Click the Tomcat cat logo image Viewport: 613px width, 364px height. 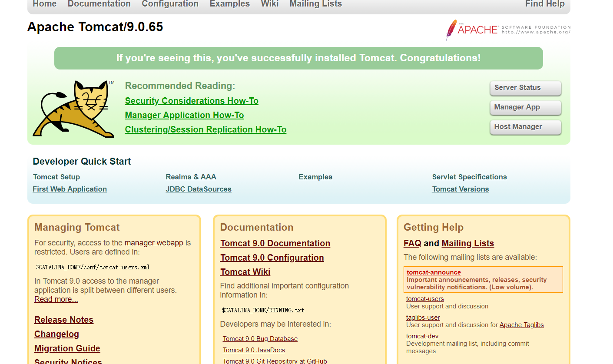tap(73, 109)
